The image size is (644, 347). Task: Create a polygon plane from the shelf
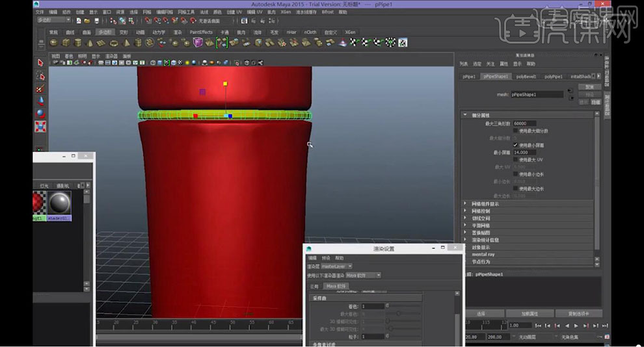[101, 43]
